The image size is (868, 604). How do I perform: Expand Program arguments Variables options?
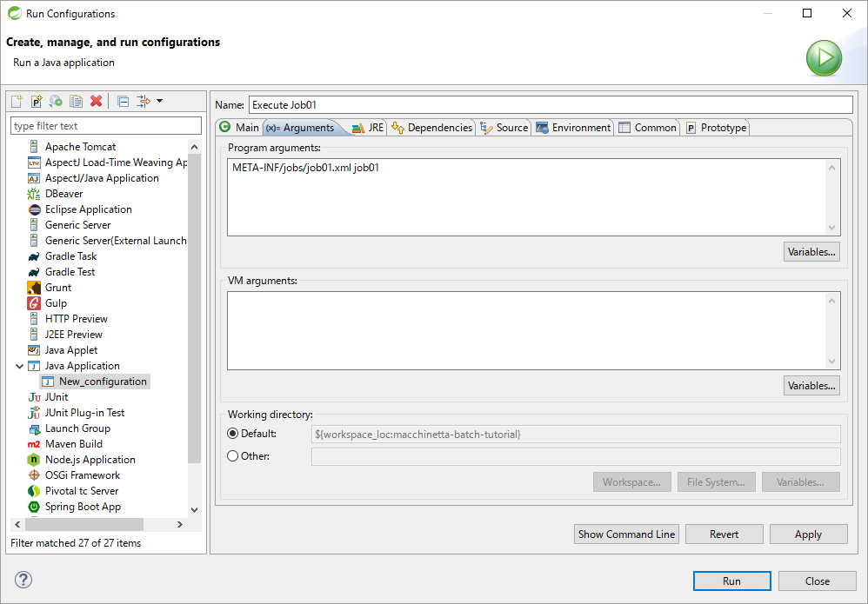tap(811, 251)
